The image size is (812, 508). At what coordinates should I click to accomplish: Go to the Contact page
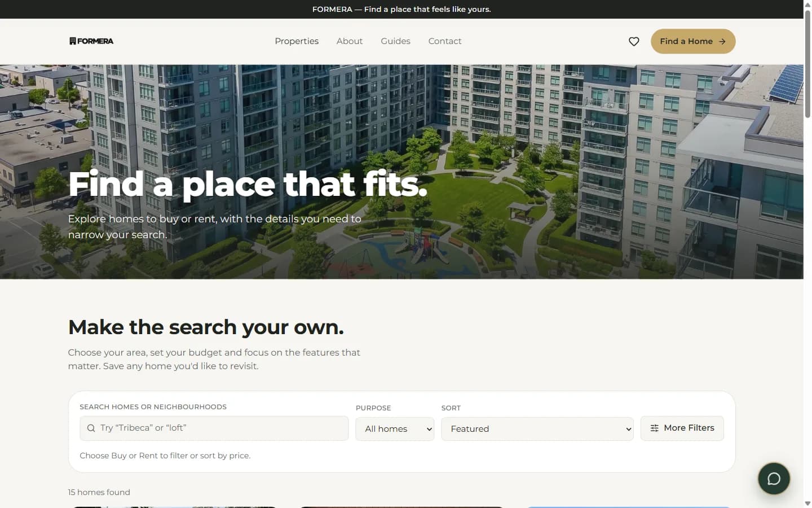[x=445, y=41]
